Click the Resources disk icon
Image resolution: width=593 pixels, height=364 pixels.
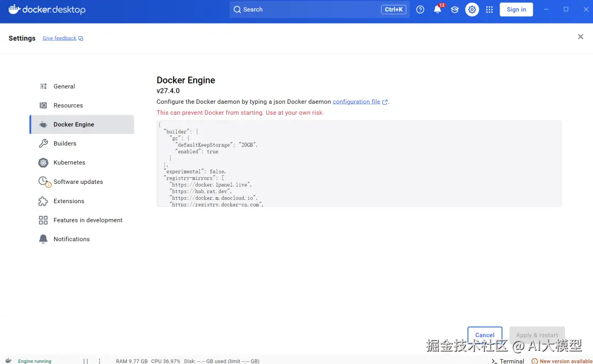[x=43, y=105]
